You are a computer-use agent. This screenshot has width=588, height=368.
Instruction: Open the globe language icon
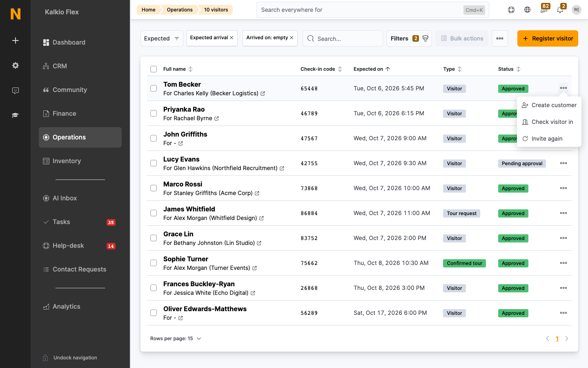(x=528, y=10)
